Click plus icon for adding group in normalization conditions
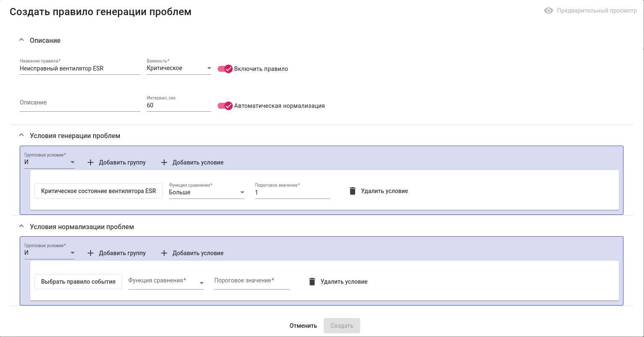644x337 pixels. pos(91,253)
